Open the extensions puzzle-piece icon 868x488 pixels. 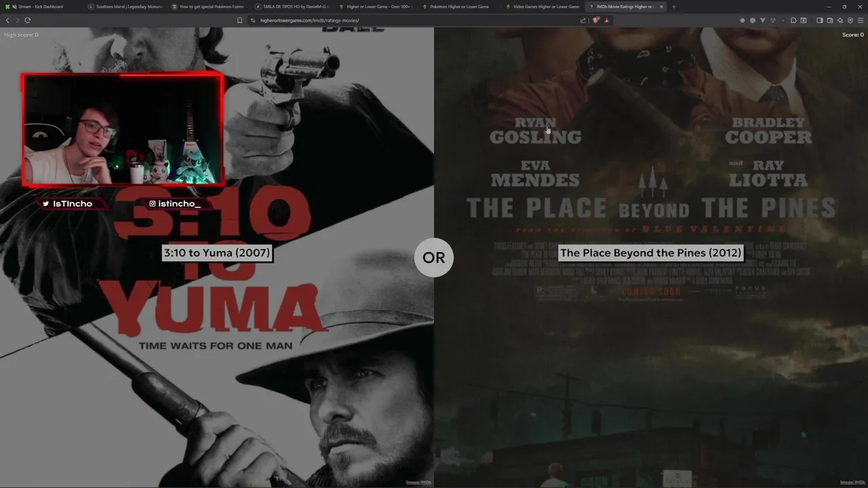[793, 20]
